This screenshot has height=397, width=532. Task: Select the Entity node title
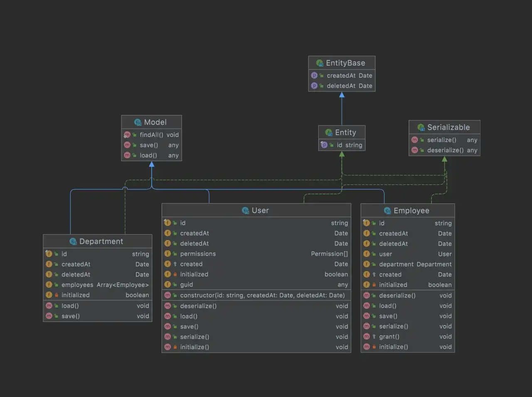(x=345, y=132)
